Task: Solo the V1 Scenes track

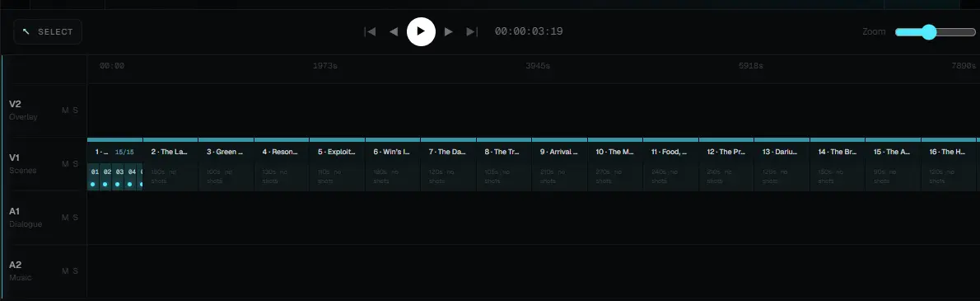Action: click(x=76, y=164)
